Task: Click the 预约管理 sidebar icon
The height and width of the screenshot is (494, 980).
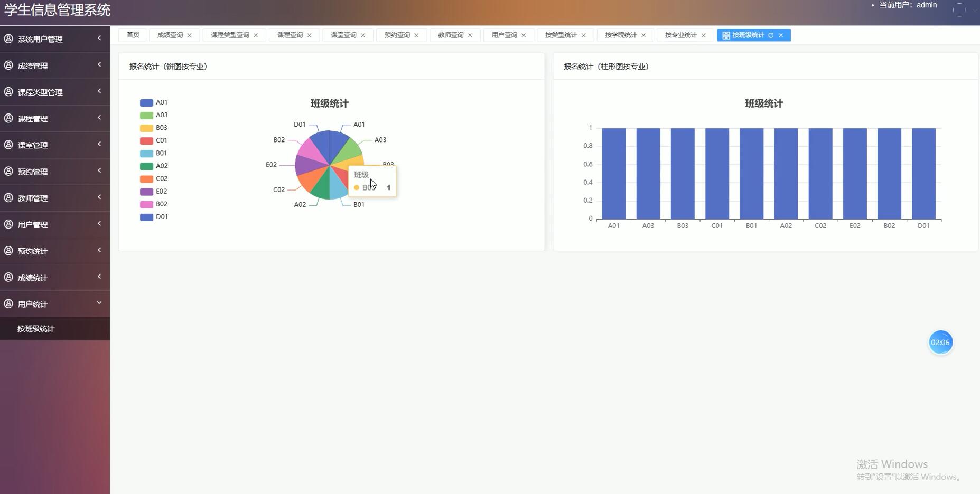Action: 8,172
